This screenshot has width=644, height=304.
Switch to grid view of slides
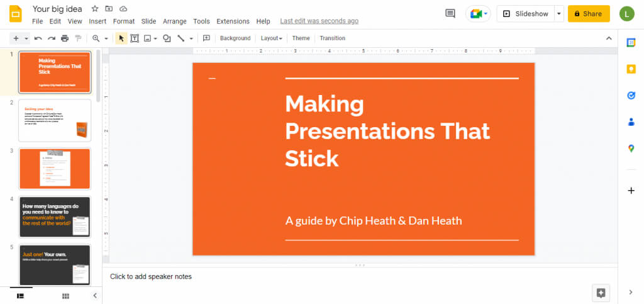point(65,295)
